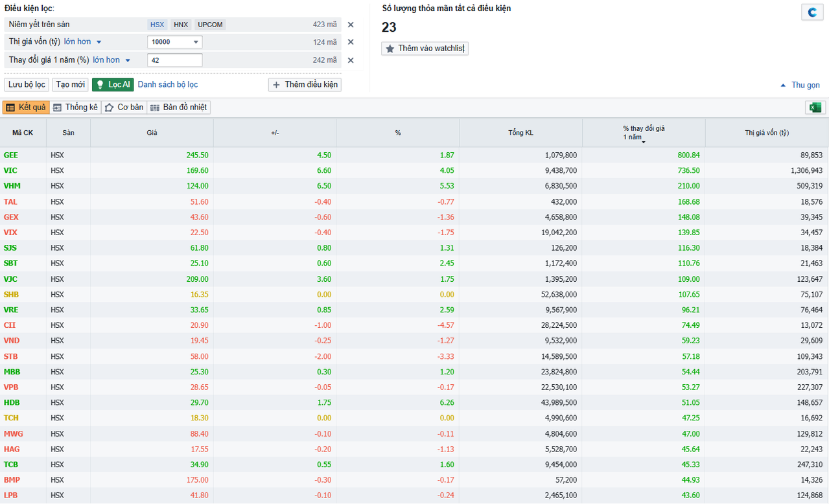Click GEE one-year change 800.84

[x=688, y=155]
